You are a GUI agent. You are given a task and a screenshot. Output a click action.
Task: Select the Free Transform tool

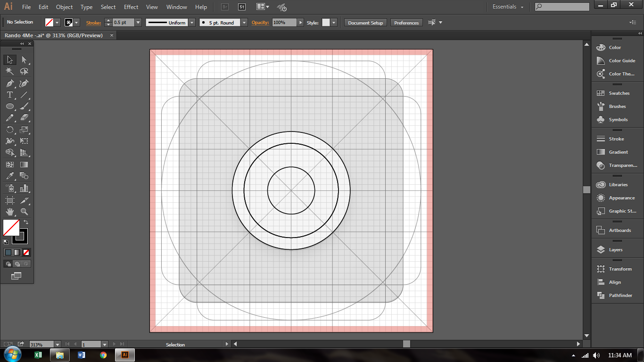click(24, 141)
